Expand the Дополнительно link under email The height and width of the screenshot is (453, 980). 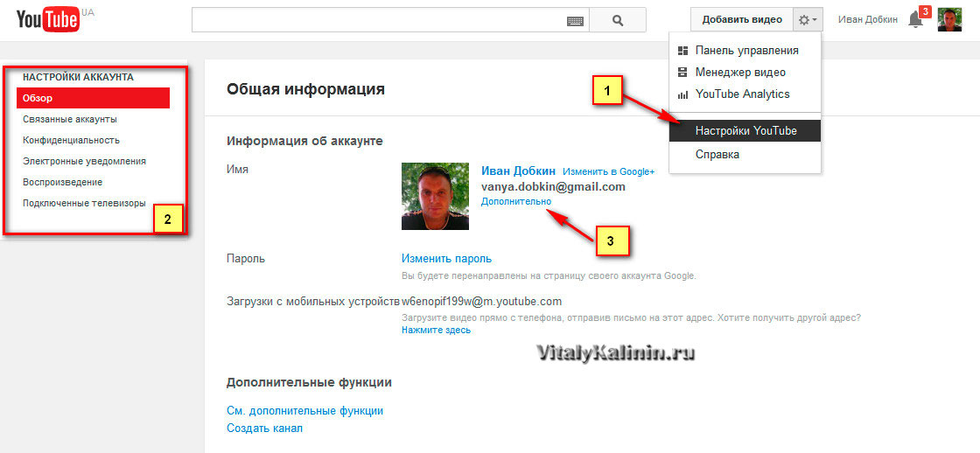coord(515,201)
